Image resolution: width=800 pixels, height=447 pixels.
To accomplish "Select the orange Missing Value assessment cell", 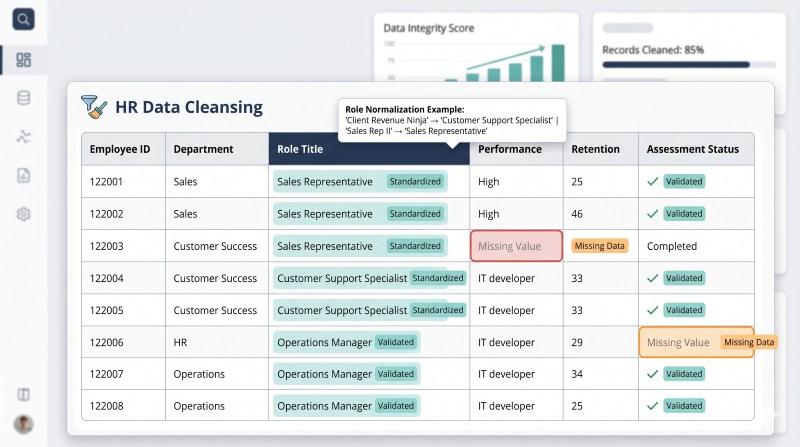I will (x=696, y=342).
